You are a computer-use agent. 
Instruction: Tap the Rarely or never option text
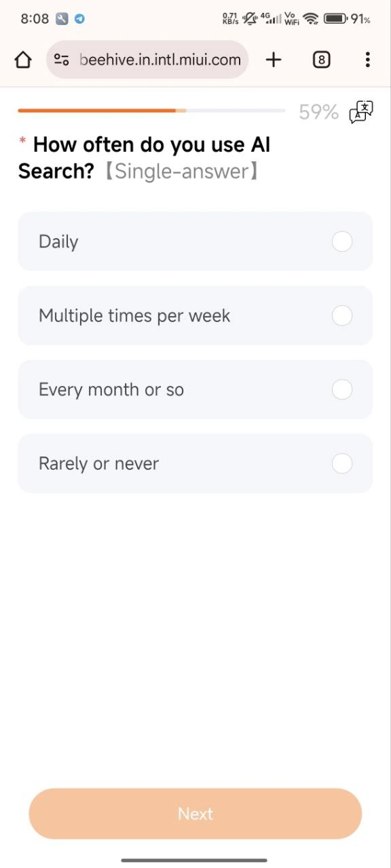tap(98, 464)
